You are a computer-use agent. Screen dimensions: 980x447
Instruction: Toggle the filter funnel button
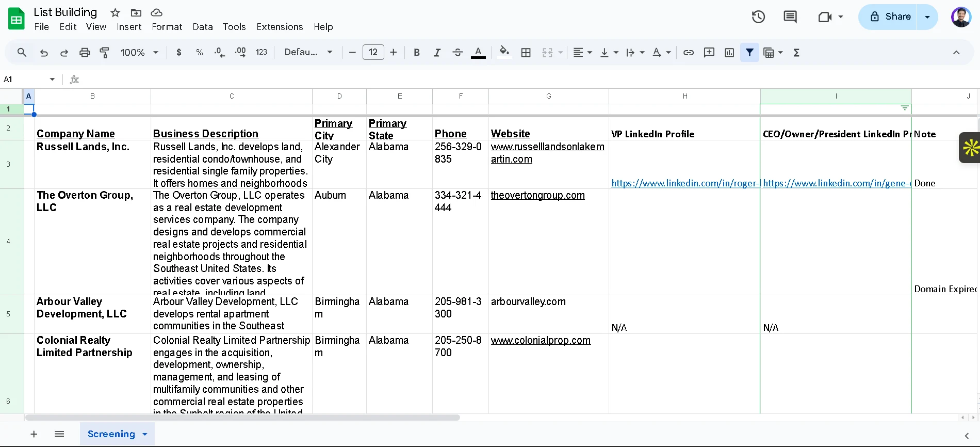[x=749, y=52]
